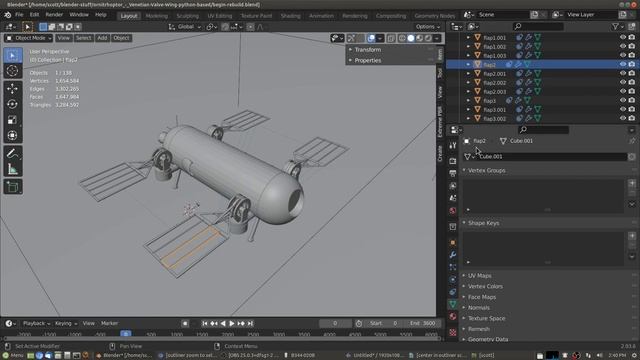Open the Window menu
This screenshot has width=640, height=360.
click(79, 15)
